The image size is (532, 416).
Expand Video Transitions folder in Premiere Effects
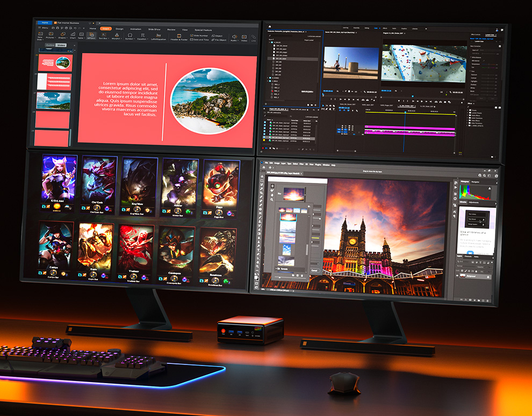468,123
